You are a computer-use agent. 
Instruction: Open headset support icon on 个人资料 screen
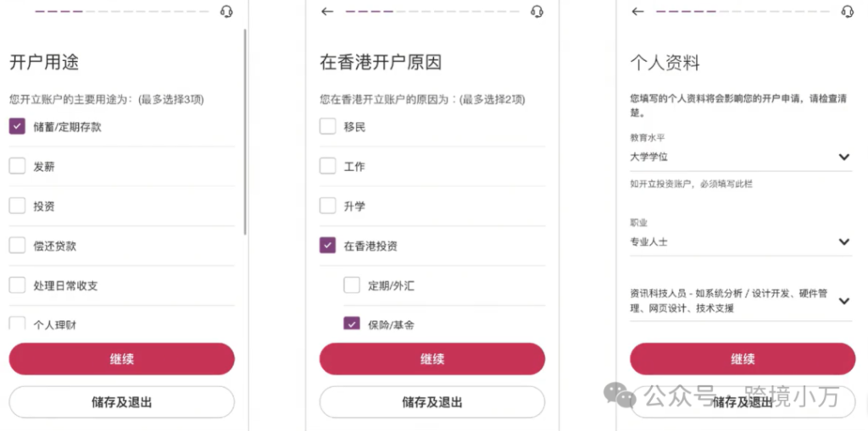click(847, 12)
